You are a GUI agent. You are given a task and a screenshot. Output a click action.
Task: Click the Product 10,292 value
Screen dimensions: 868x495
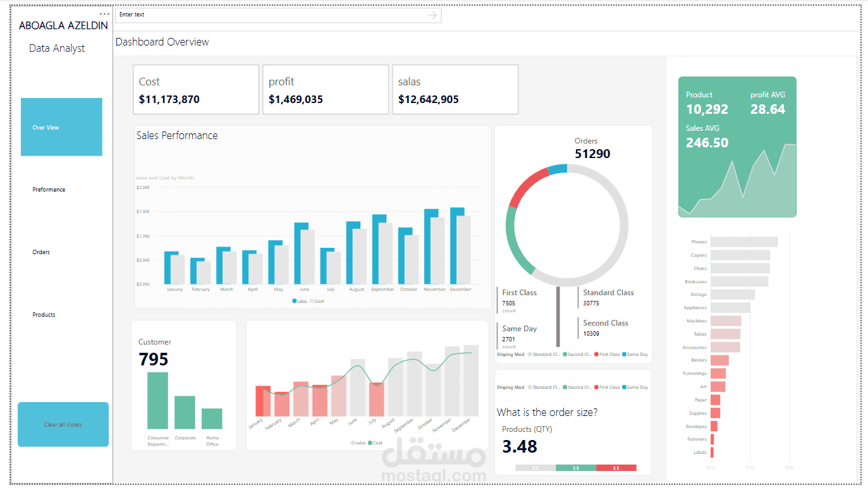(x=707, y=109)
